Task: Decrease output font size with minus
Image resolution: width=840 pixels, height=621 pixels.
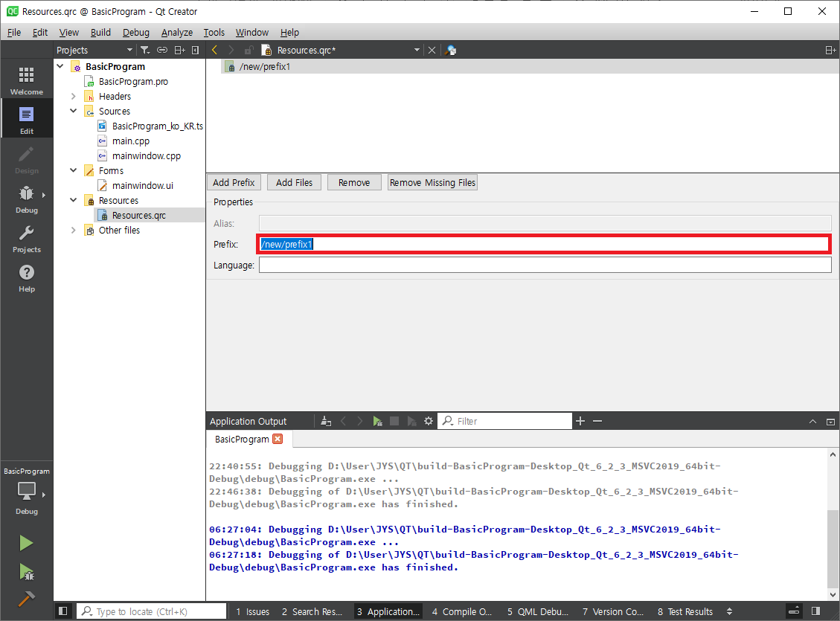Action: pos(597,422)
